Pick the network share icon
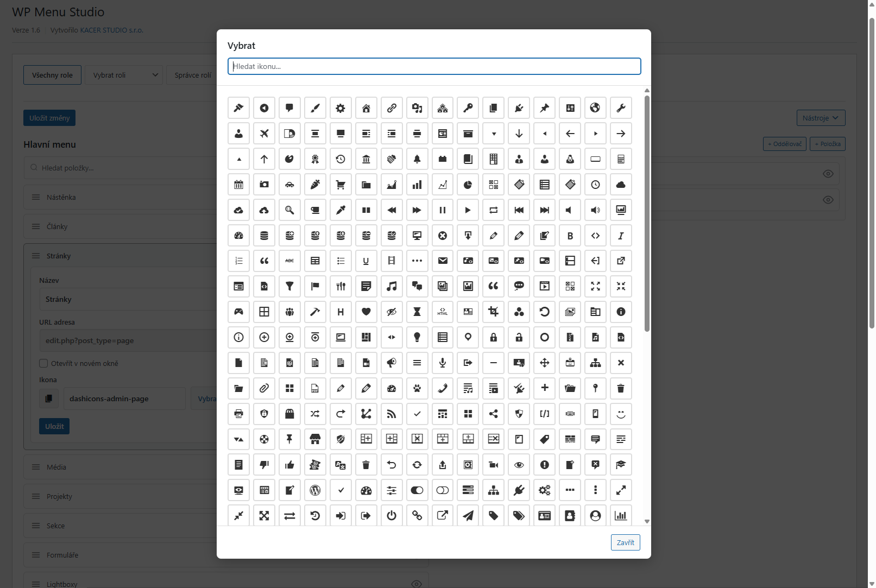The height and width of the screenshot is (588, 876). click(x=494, y=414)
